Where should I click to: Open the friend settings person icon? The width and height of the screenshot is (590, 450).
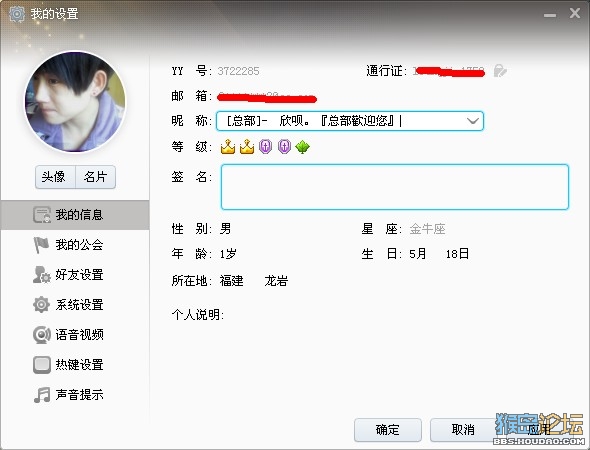tap(41, 275)
